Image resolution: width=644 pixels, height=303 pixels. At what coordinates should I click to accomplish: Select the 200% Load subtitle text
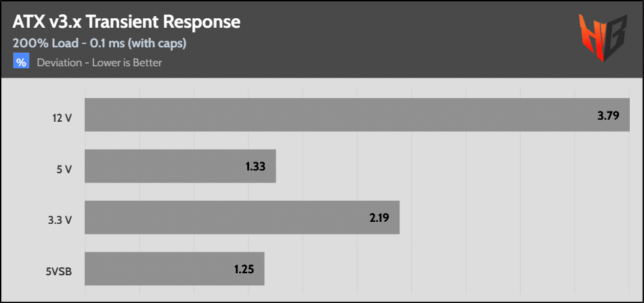(x=100, y=43)
